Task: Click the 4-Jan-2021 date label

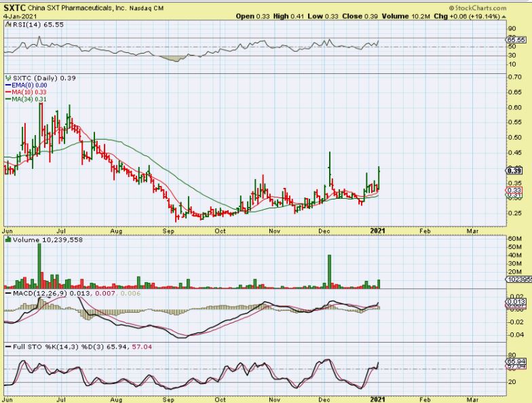Action: point(20,16)
